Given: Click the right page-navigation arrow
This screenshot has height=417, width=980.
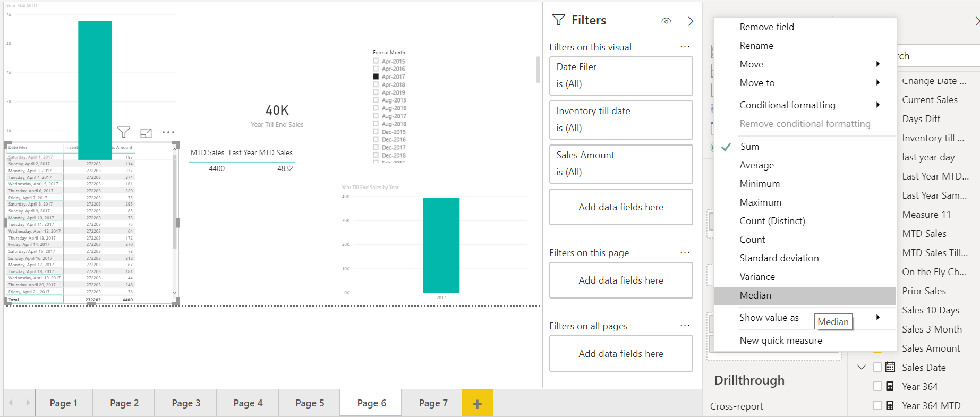Looking at the screenshot, I should tap(28, 403).
